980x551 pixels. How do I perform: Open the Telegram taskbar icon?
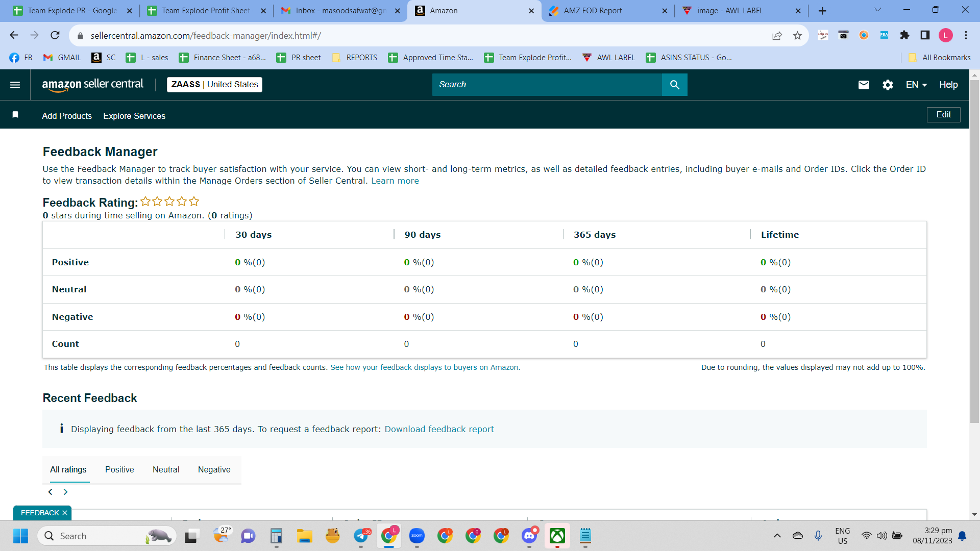(361, 536)
